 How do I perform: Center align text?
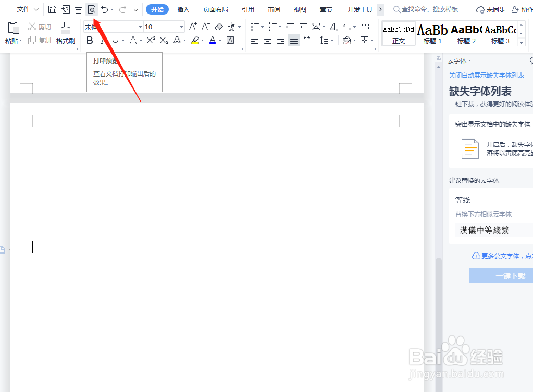pyautogui.click(x=268, y=41)
